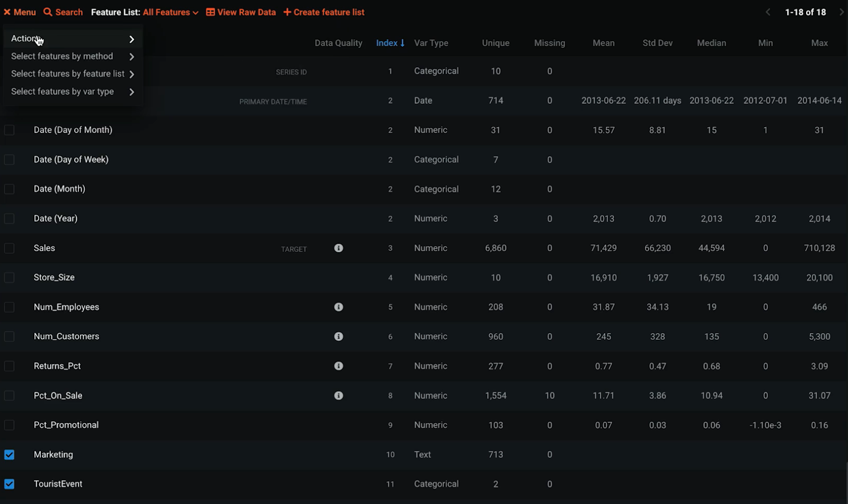The width and height of the screenshot is (848, 504).
Task: Uncheck the TouristEvent feature checkbox
Action: (10, 484)
